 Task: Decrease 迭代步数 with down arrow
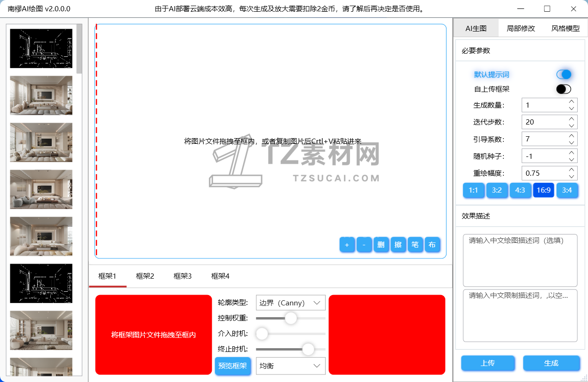[x=572, y=125]
